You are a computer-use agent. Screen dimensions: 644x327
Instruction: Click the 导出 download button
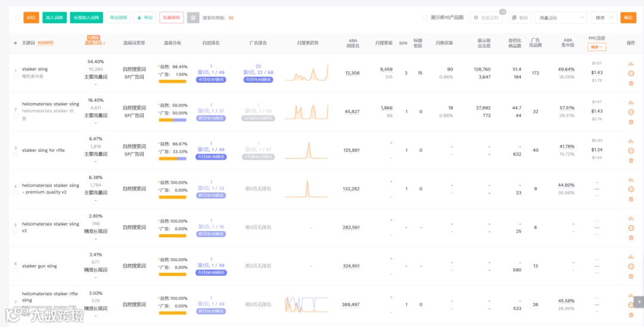(x=145, y=18)
